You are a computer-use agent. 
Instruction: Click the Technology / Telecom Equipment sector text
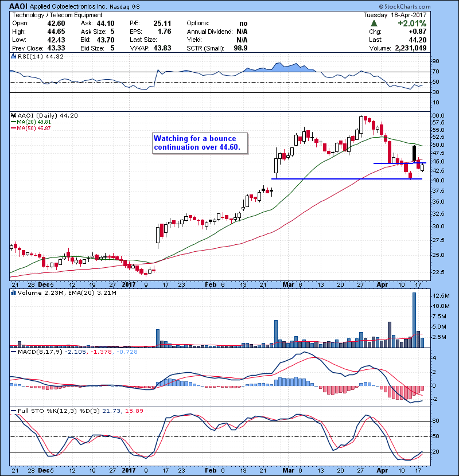point(57,15)
